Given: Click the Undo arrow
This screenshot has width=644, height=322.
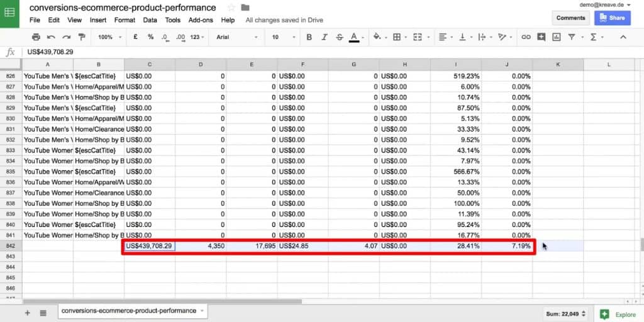Looking at the screenshot, I should click(52, 37).
